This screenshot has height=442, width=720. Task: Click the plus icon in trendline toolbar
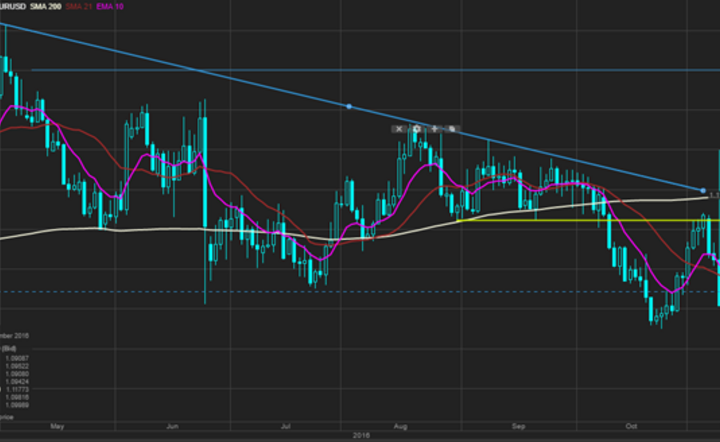pyautogui.click(x=434, y=129)
